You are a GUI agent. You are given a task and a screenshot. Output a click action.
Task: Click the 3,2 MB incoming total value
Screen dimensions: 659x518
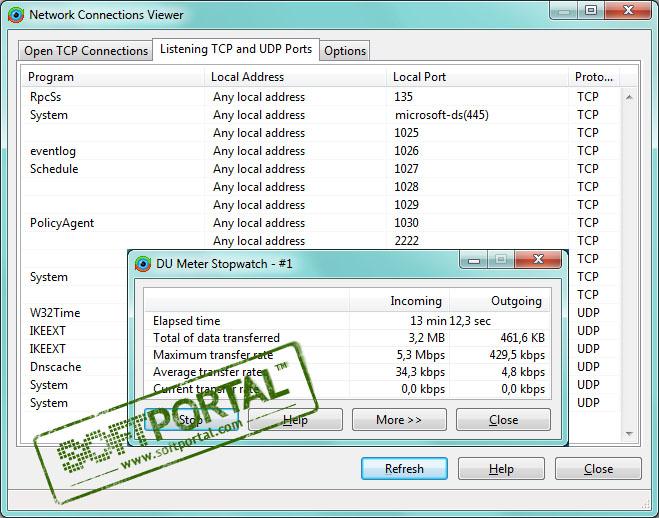coord(427,338)
